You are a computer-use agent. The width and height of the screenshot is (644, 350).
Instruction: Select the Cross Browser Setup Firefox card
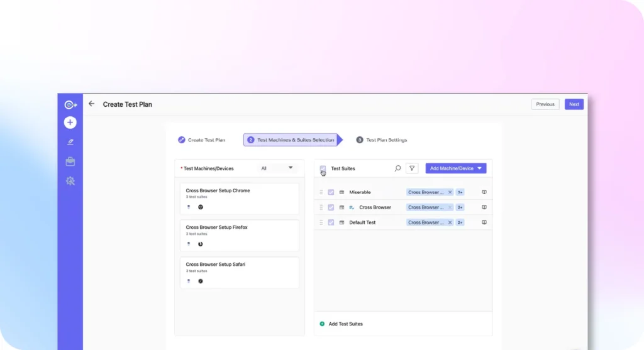coord(240,236)
